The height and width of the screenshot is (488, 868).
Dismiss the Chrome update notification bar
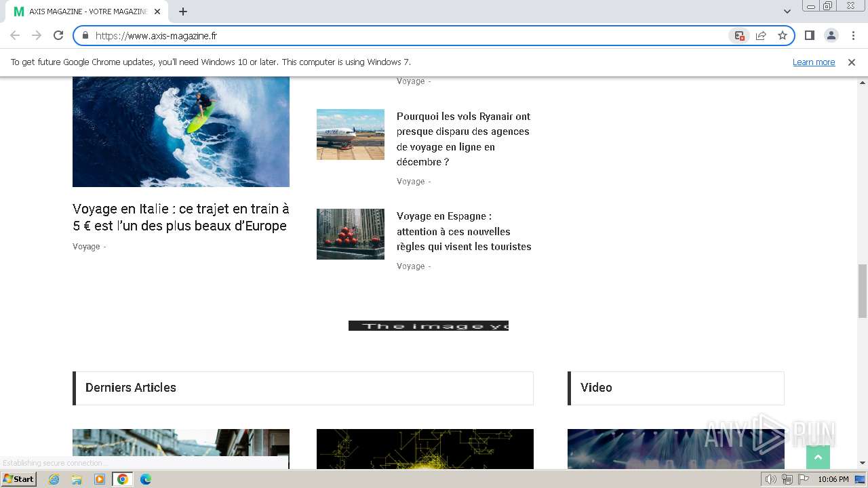852,62
